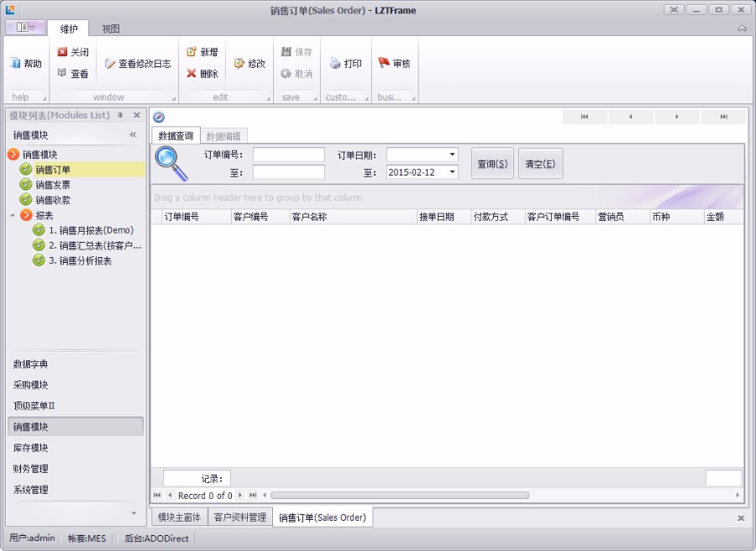Open 查看修改日志 modification log

pos(139,64)
